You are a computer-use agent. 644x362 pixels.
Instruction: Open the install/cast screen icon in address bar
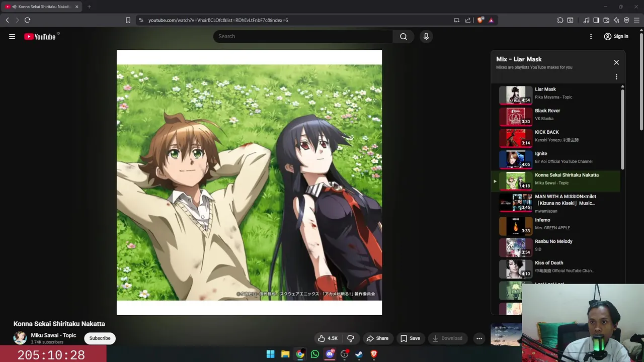coord(456,20)
